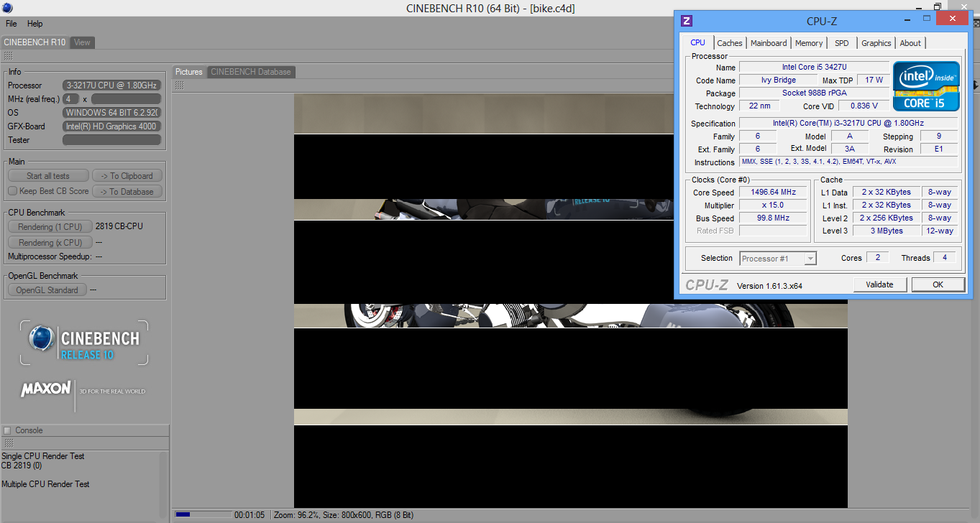The image size is (980, 523).
Task: Click the GFX-Board field
Action: click(x=111, y=126)
